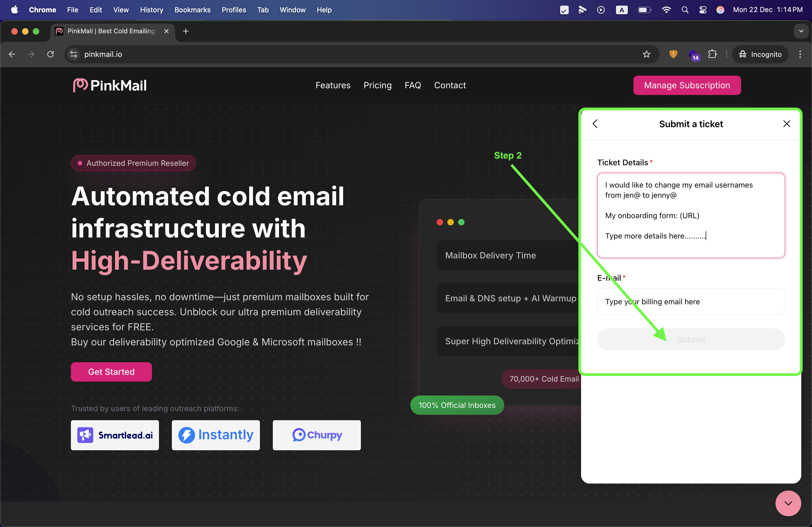Image resolution: width=812 pixels, height=527 pixels.
Task: Click the Manage Subscription button
Action: click(687, 85)
